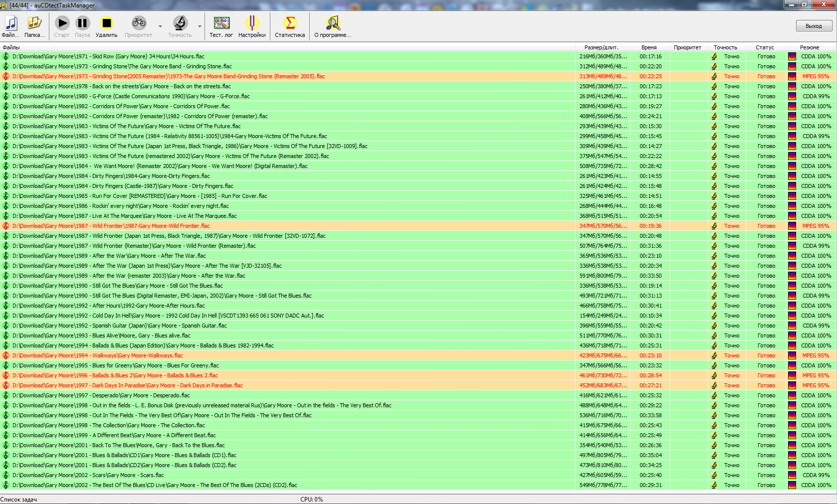Select the Back To the Blues.flac row
The height and width of the screenshot is (504, 837).
pyautogui.click(x=418, y=445)
